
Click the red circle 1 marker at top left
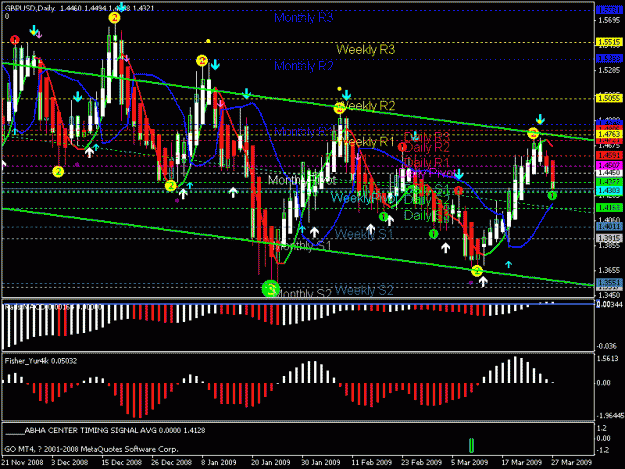(15, 40)
